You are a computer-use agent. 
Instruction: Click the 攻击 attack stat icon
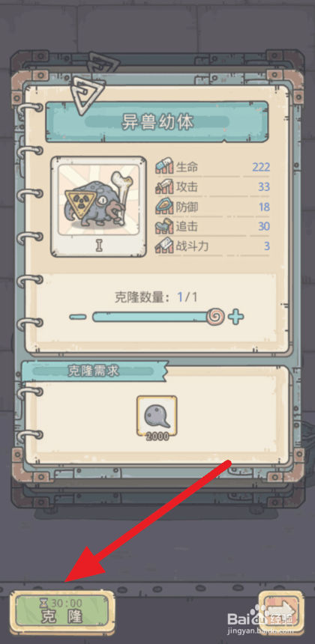click(x=164, y=186)
